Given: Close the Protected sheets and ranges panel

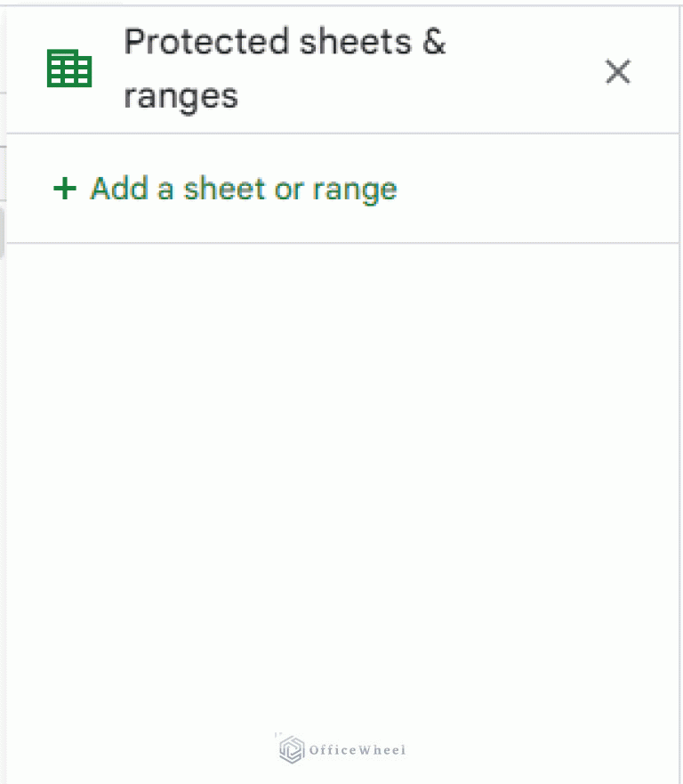Looking at the screenshot, I should tap(617, 71).
